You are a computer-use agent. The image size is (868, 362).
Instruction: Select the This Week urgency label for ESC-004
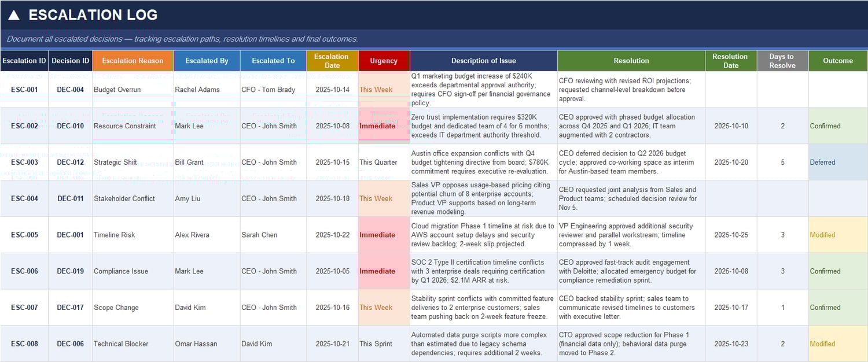tap(376, 198)
